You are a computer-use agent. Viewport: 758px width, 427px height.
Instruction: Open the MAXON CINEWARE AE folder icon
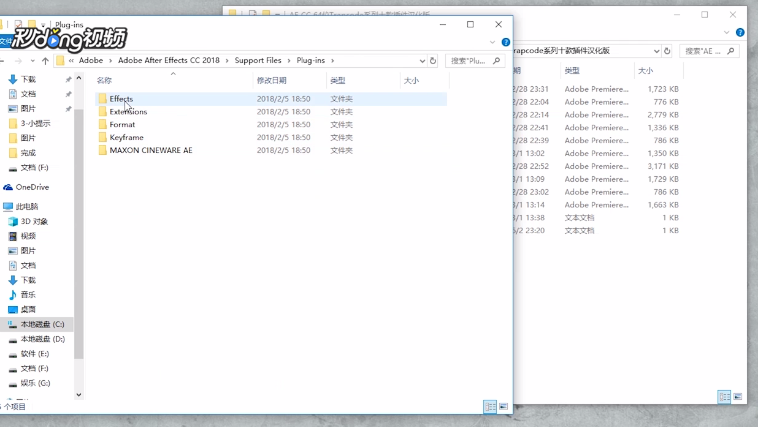102,150
